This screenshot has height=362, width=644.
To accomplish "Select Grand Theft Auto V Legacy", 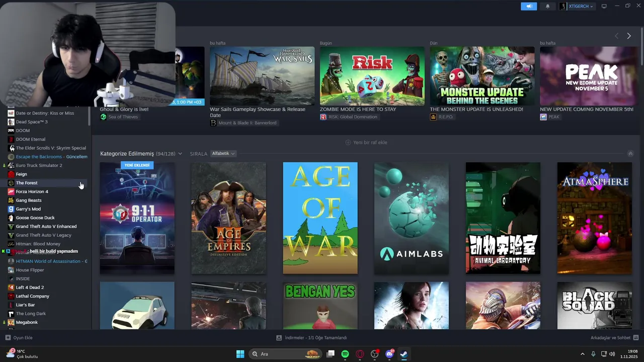I will [44, 235].
